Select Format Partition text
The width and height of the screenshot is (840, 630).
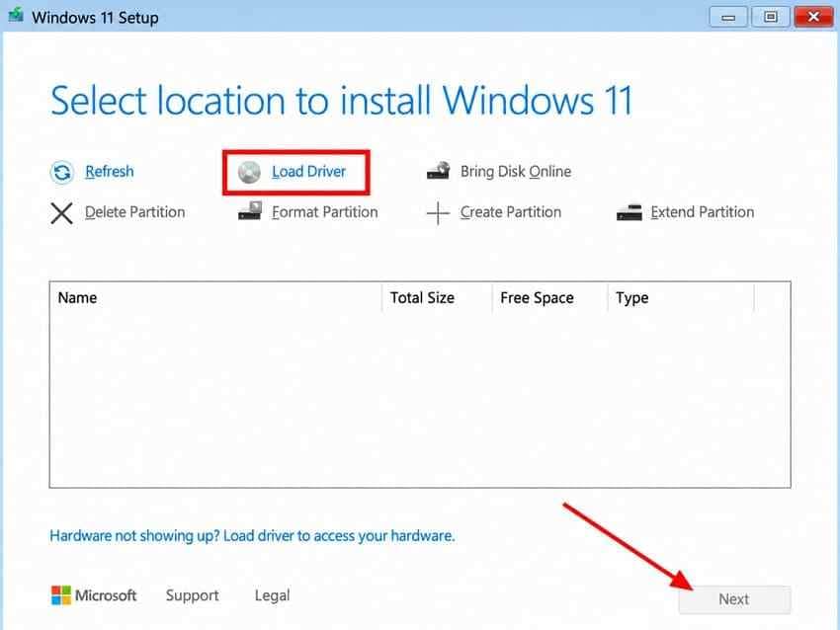tap(325, 212)
